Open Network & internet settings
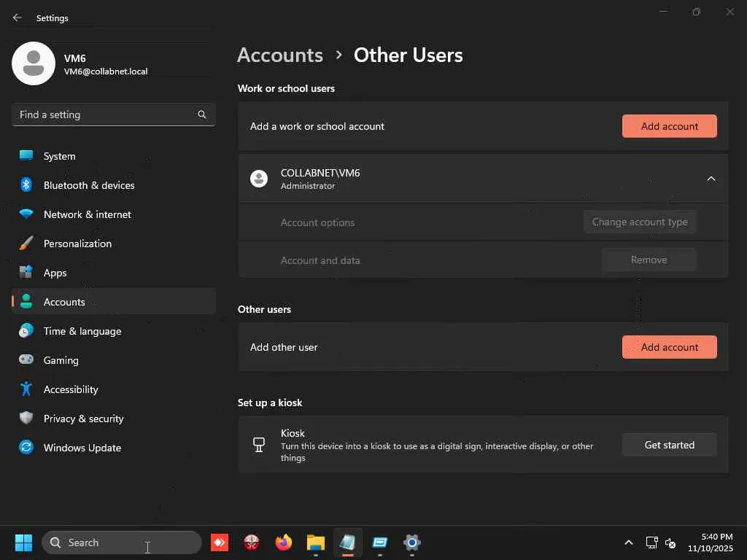The image size is (747, 560). point(87,214)
